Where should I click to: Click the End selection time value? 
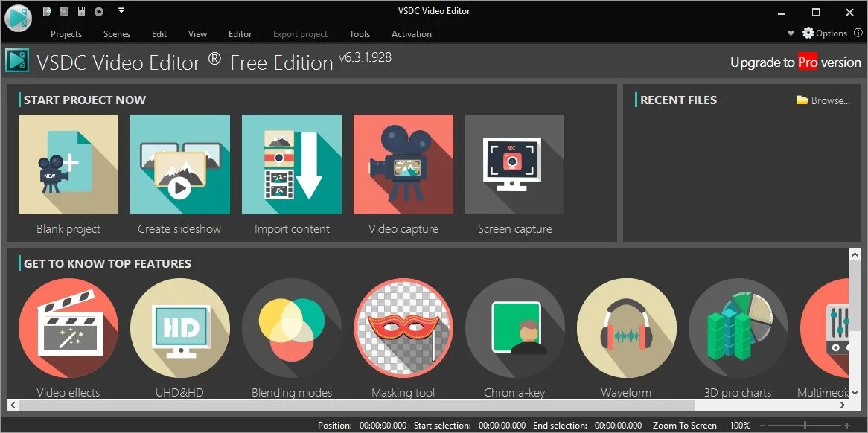619,426
